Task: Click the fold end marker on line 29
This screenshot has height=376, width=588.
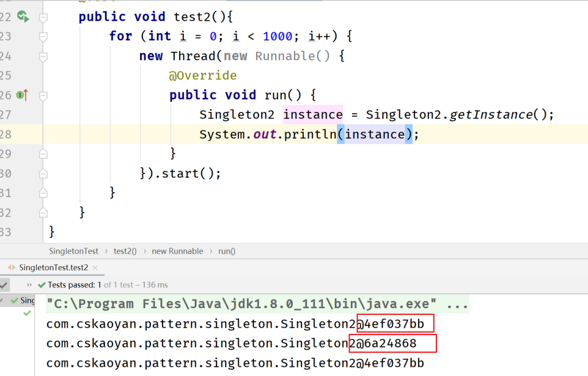Action: click(43, 154)
